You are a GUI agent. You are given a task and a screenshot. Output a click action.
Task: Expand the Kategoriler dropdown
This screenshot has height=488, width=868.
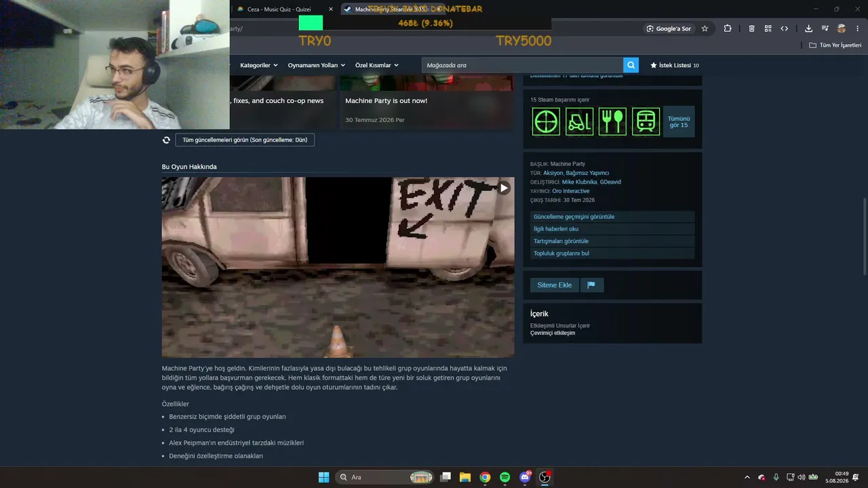pyautogui.click(x=259, y=65)
